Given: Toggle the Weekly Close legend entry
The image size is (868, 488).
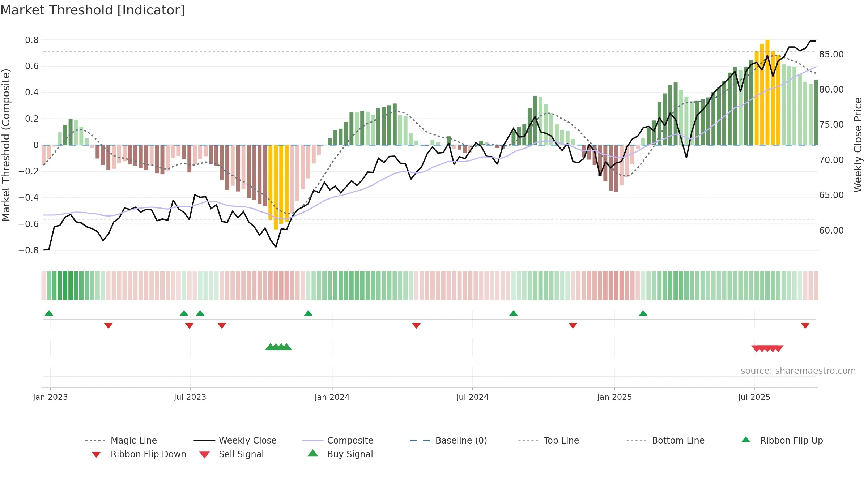Looking at the screenshot, I should point(235,440).
